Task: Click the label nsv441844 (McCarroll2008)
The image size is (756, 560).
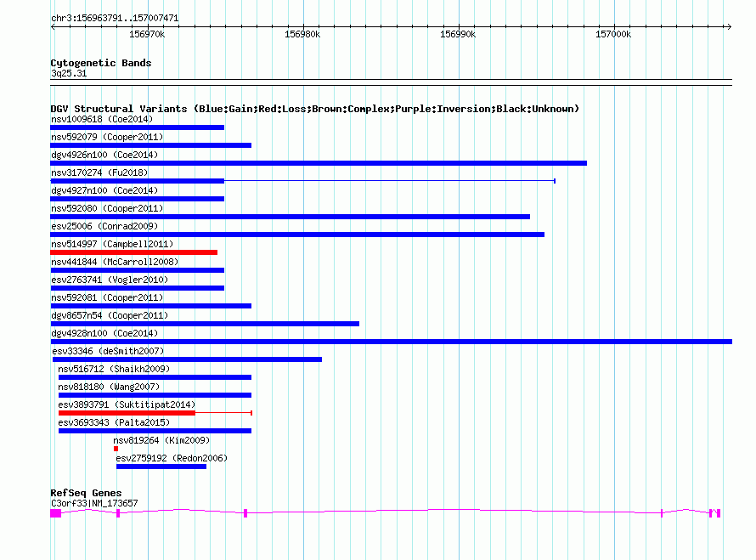Action: click(x=115, y=262)
